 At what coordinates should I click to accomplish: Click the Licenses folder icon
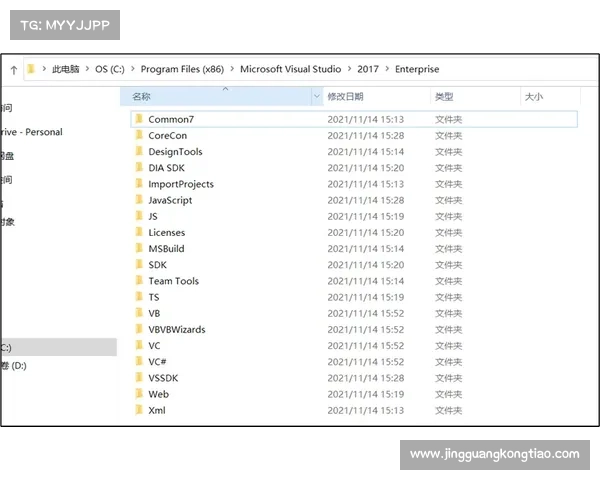point(139,232)
